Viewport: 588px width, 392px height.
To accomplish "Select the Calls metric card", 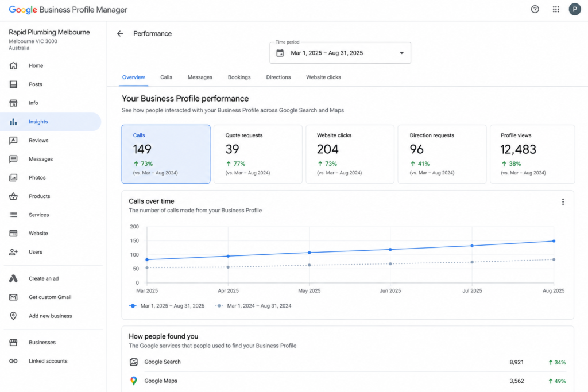I will click(166, 154).
